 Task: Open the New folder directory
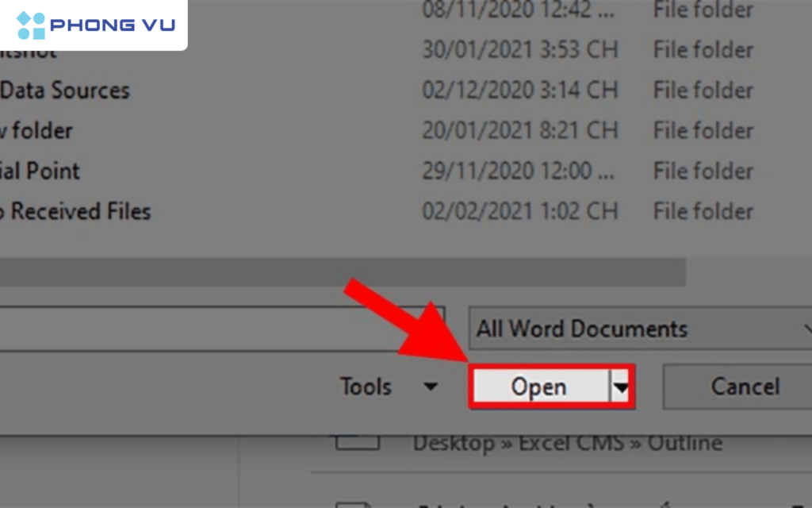[x=36, y=130]
